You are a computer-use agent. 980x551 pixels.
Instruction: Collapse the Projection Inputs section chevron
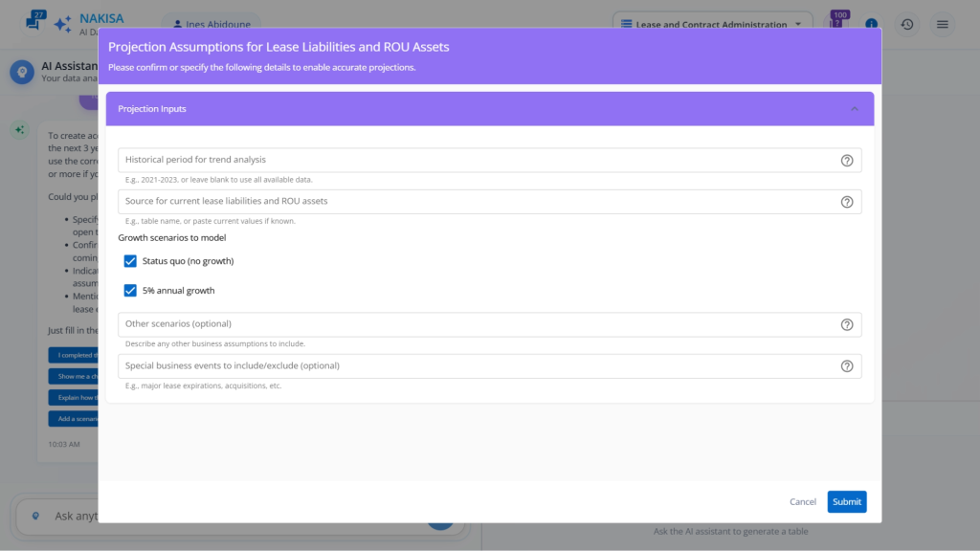coord(855,109)
